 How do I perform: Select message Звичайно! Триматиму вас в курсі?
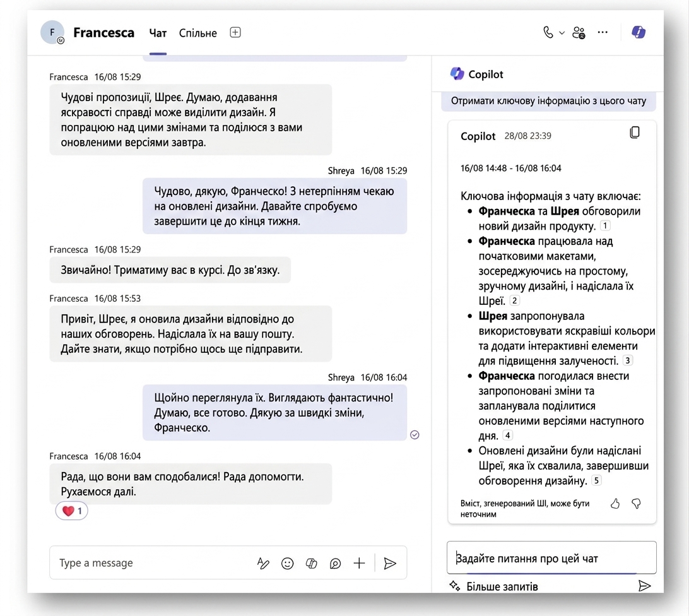(x=170, y=269)
